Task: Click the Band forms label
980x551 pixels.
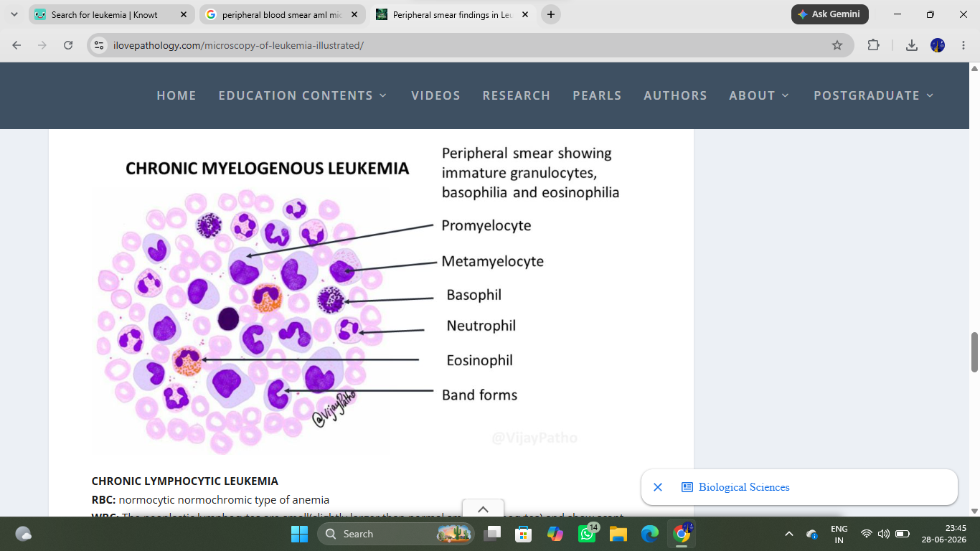Action: pos(479,395)
